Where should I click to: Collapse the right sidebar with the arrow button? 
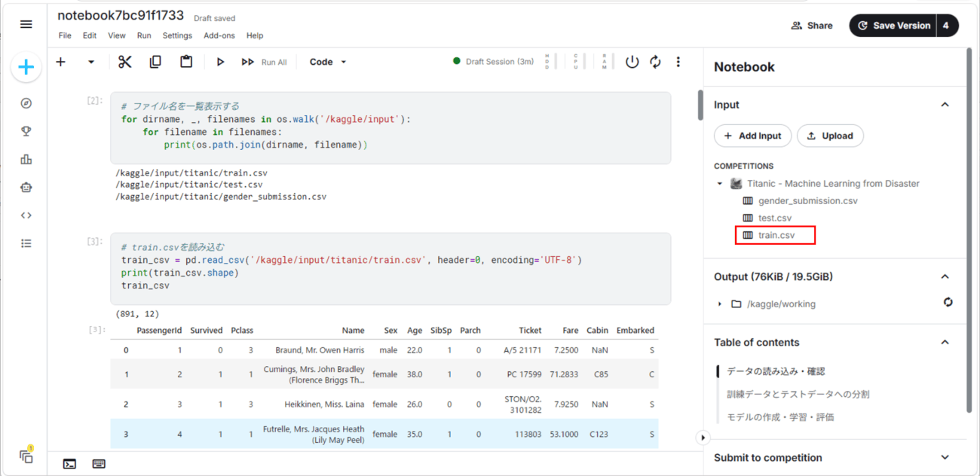coord(703,437)
